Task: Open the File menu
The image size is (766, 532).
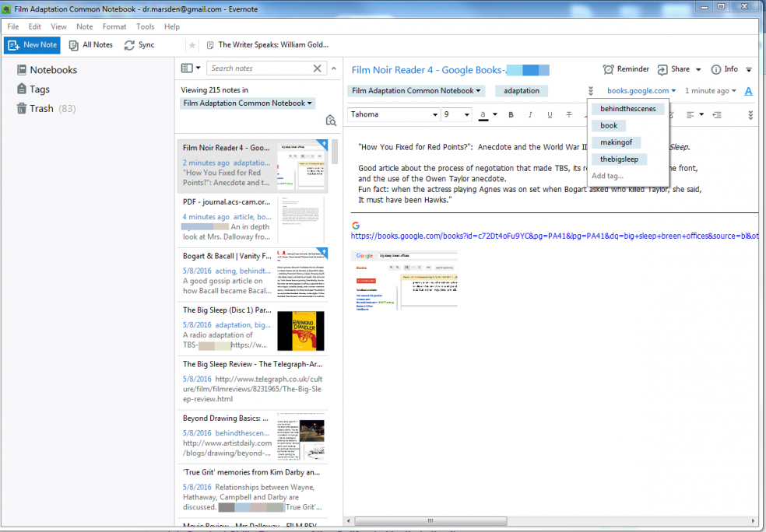Action: point(13,26)
